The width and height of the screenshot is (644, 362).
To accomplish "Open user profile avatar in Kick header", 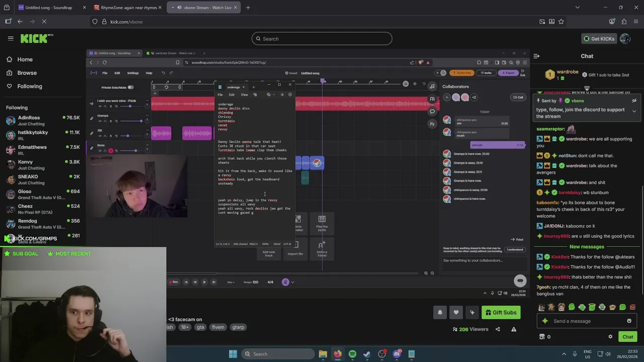I will point(625,39).
